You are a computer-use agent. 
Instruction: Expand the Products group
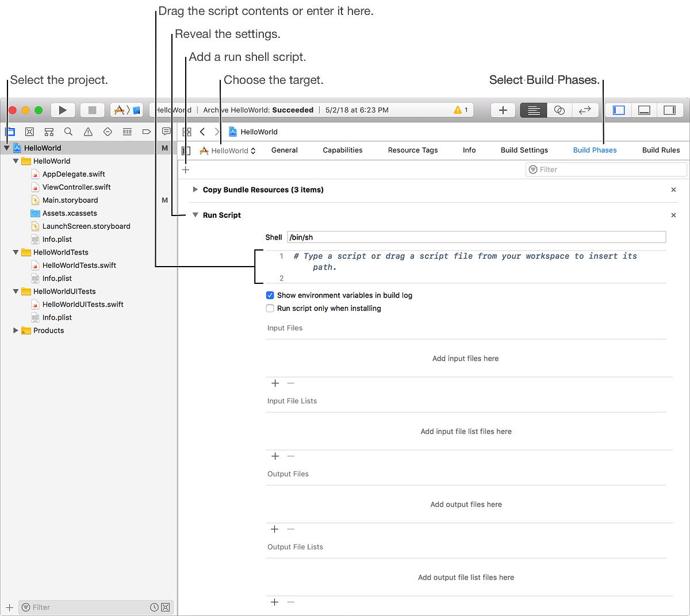(16, 330)
